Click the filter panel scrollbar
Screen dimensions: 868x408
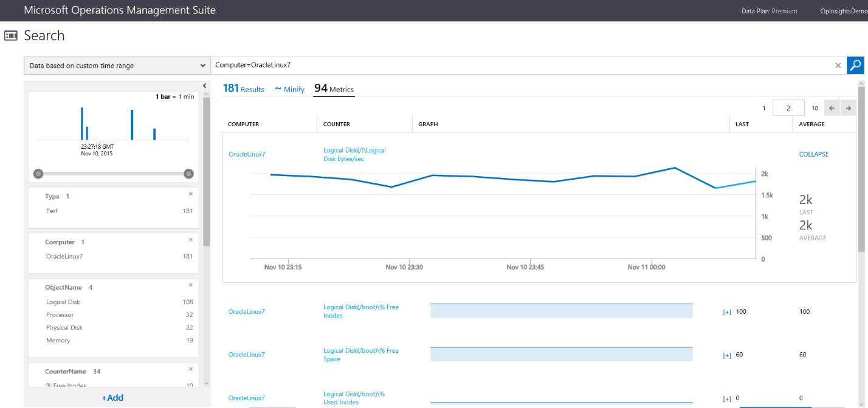(x=206, y=172)
